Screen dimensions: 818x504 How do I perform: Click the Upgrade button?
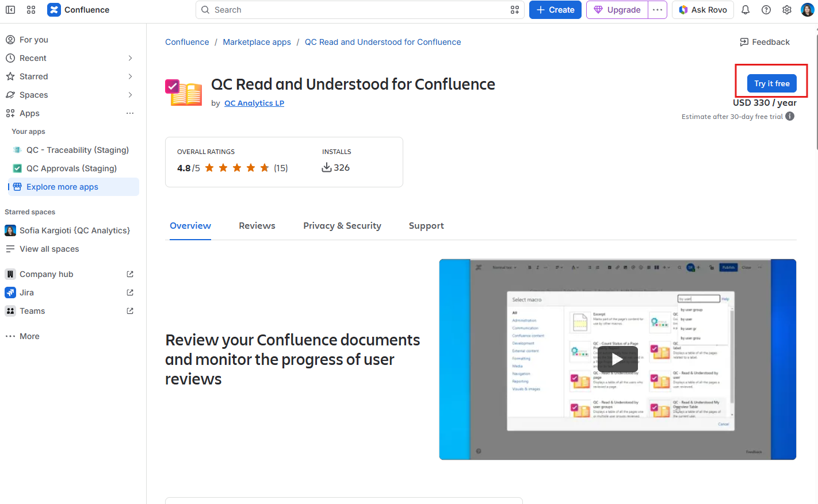pos(617,10)
